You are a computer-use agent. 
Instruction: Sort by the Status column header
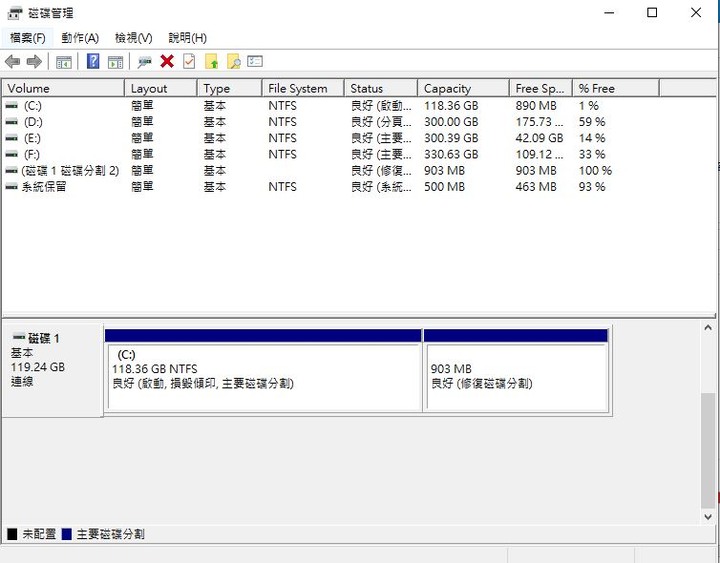point(381,88)
